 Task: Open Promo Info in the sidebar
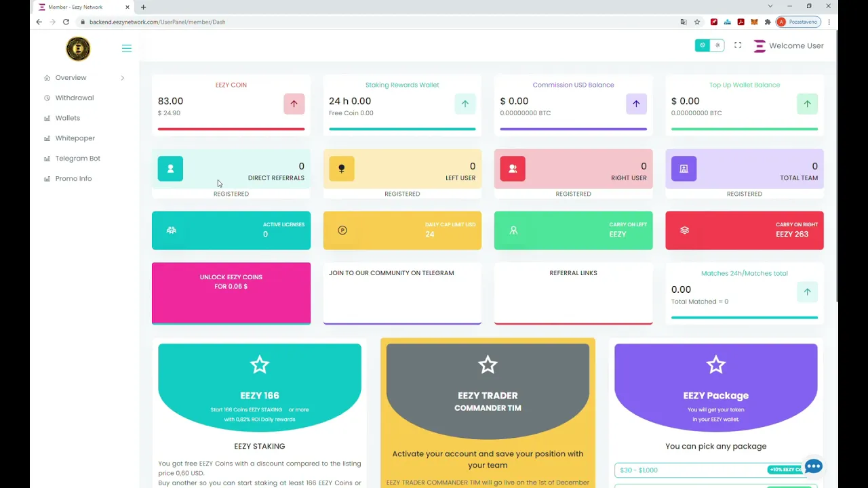pos(73,178)
